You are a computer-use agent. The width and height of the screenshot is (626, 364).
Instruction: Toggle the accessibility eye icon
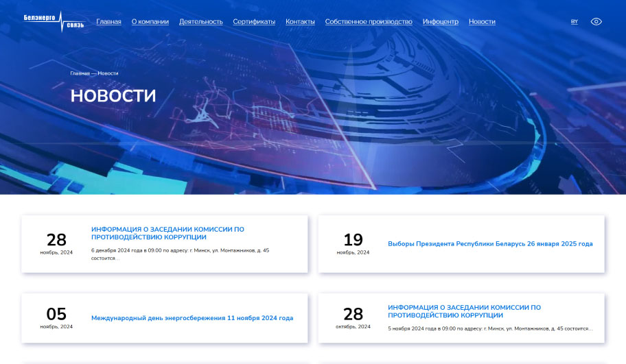596,21
